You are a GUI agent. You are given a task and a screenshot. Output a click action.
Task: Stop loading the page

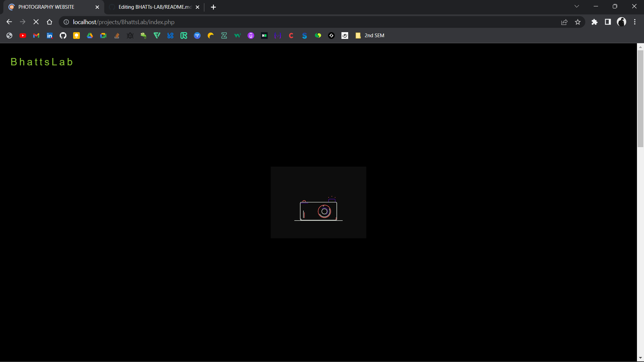(36, 22)
